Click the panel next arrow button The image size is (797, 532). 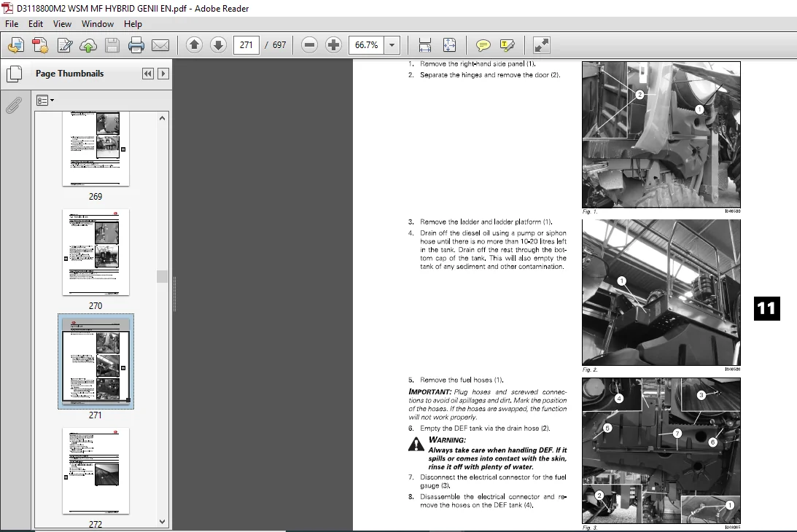coord(163,74)
